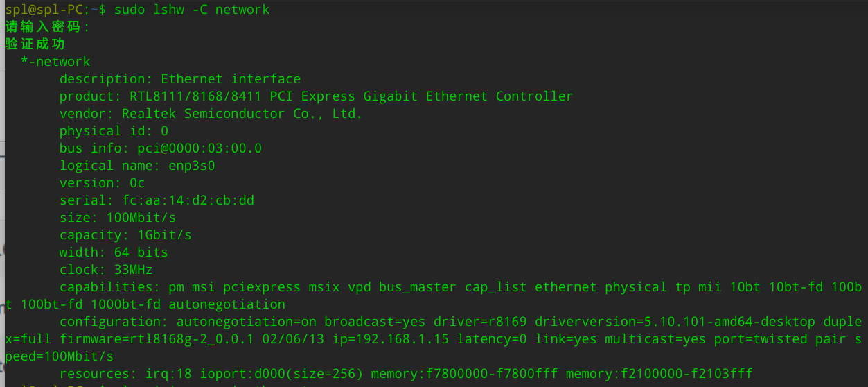Screen dimensions: 868x387
Task: Click the 'physical id: 0' line
Action: click(x=114, y=131)
